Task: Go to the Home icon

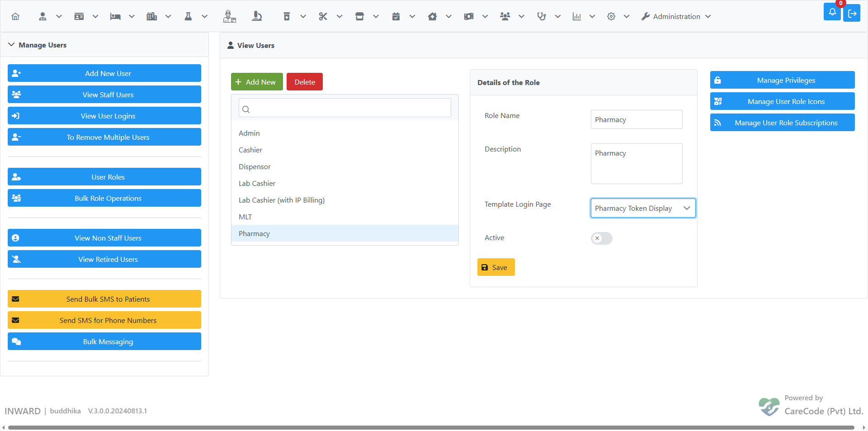Action: (x=15, y=16)
